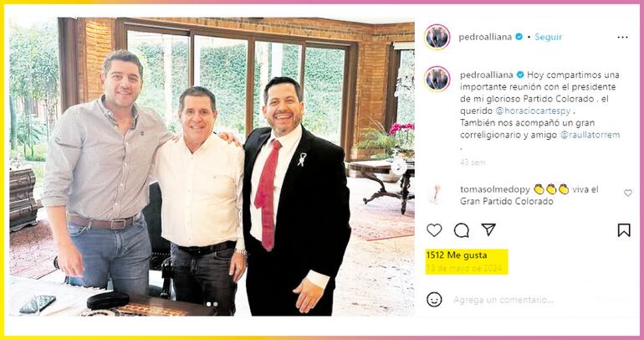644x340 pixels.
Task: Like tomasolmedopy's comment with small heart
Action: pos(628,193)
